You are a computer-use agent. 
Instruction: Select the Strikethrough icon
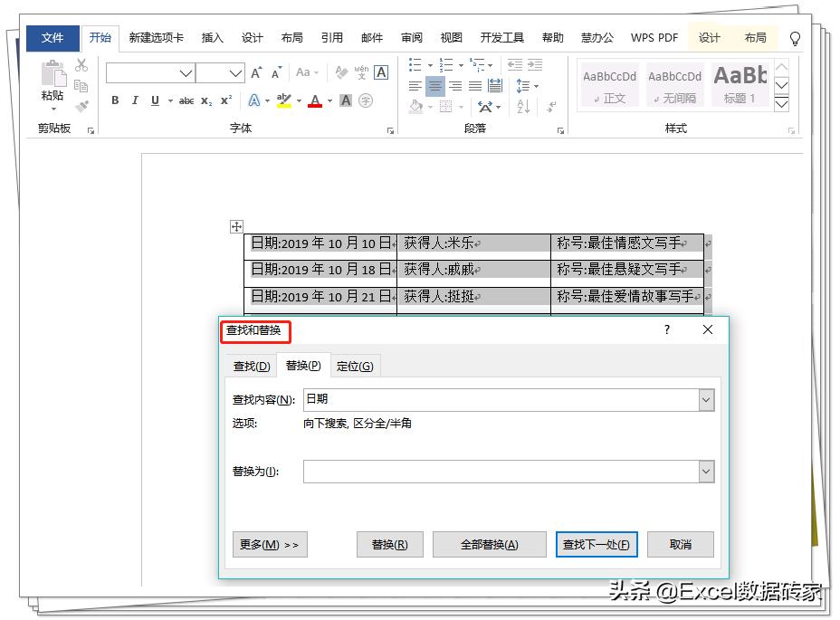pos(186,100)
